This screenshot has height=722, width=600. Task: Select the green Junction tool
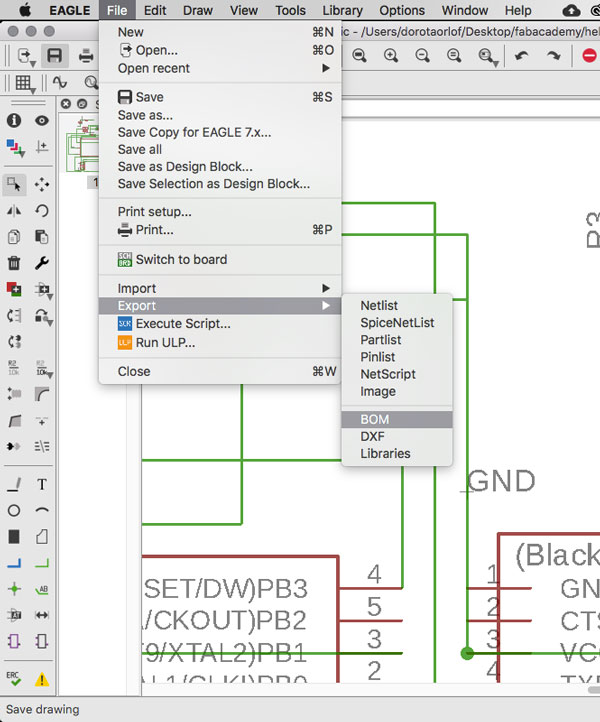coord(14,589)
